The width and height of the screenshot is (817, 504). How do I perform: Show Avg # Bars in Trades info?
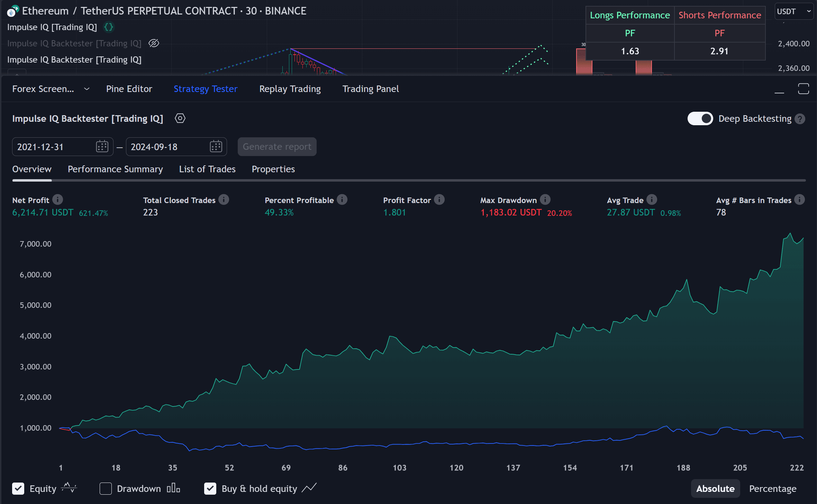(x=799, y=200)
